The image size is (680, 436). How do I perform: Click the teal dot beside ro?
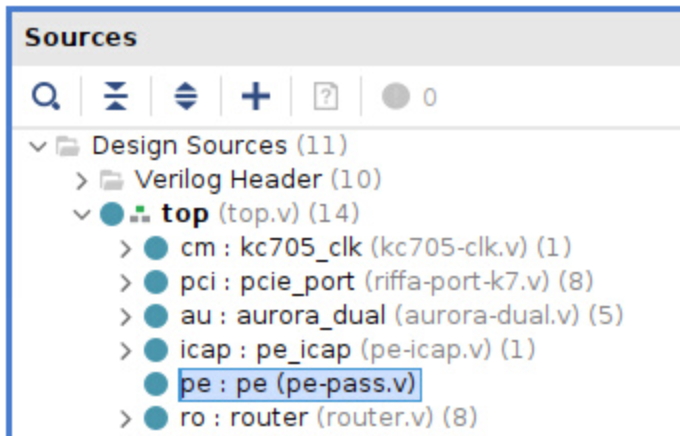point(156,418)
